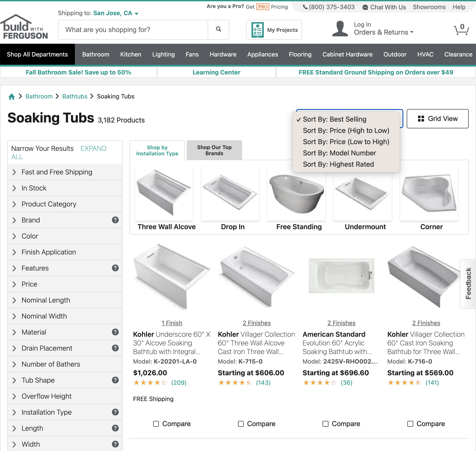The height and width of the screenshot is (451, 476).
Task: Open the Feedback panel
Action: 468,284
